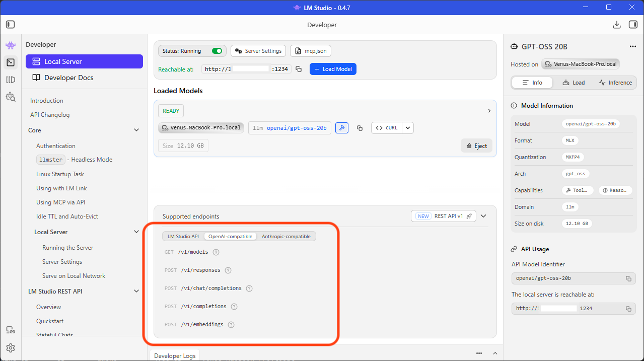The width and height of the screenshot is (644, 361).
Task: Switch to the Load tab
Action: click(x=574, y=83)
